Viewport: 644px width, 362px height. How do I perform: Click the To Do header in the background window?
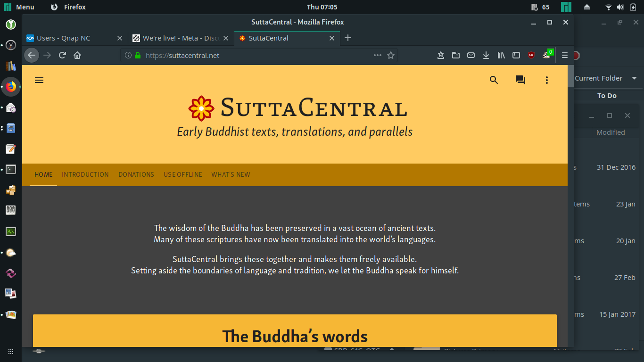point(607,96)
